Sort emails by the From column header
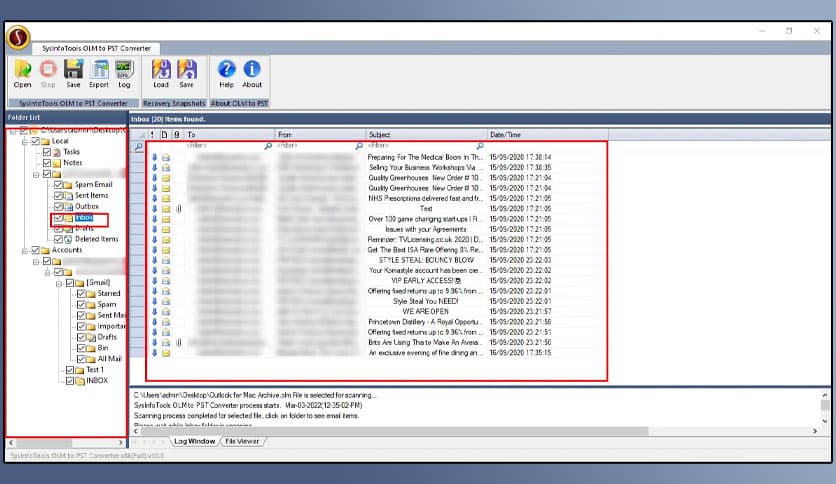The width and height of the screenshot is (836, 484). (x=320, y=135)
